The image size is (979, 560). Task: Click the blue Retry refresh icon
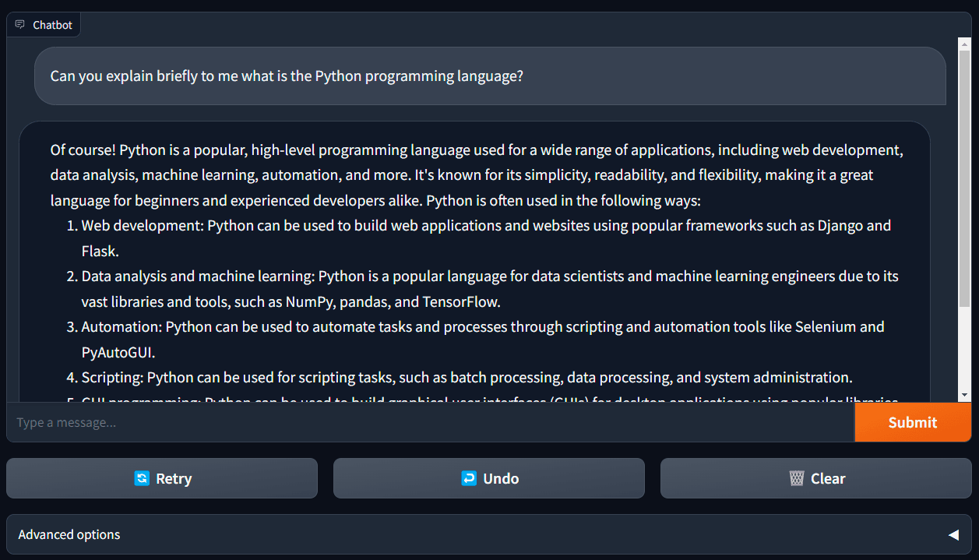point(142,478)
